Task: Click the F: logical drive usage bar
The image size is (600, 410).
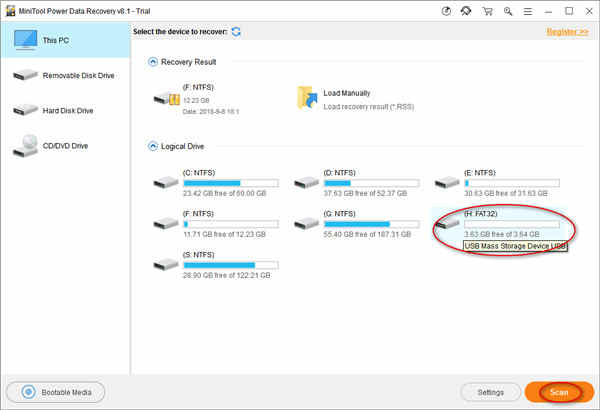Action: coord(231,224)
